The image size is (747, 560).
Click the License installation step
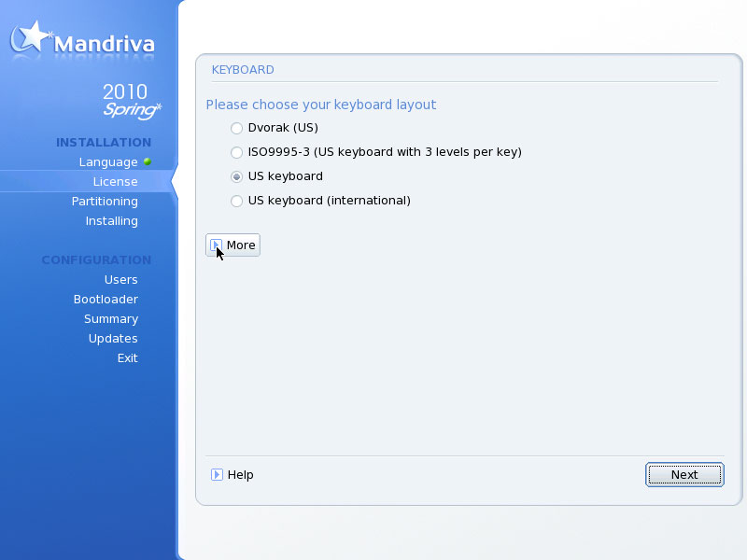115,182
